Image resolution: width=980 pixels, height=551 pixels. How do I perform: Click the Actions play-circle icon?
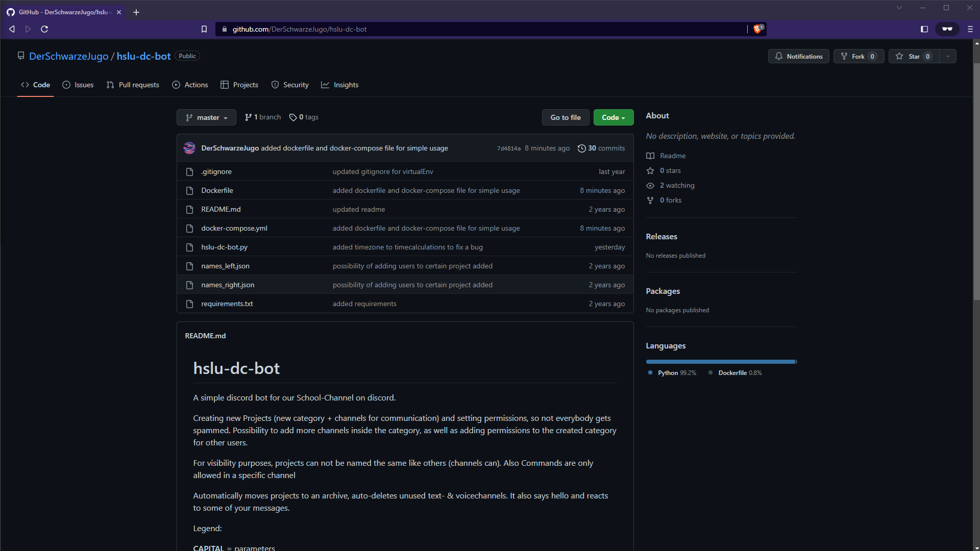point(176,85)
